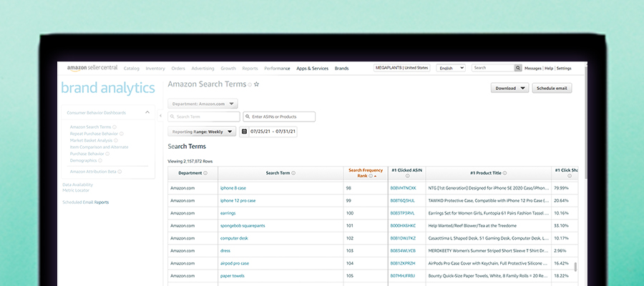
Task: Click info icon in Search Frequency Rank header
Action: pyautogui.click(x=371, y=176)
